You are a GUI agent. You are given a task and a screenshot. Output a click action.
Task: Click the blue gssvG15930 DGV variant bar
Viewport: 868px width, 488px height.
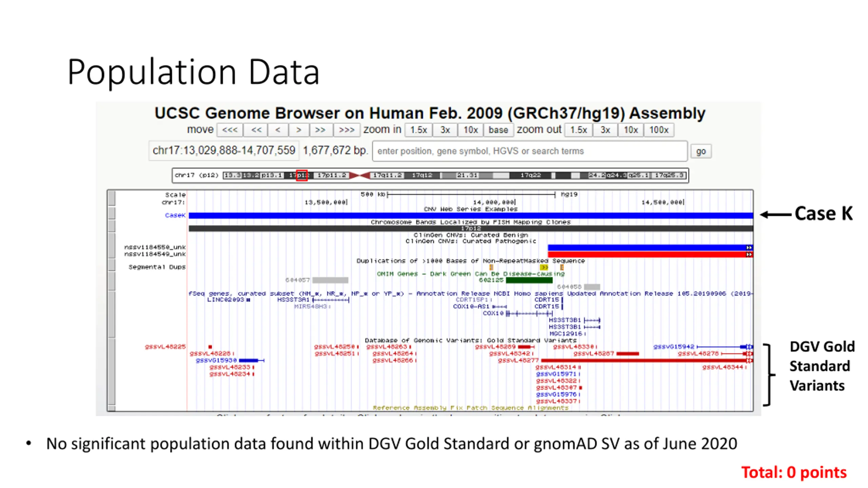coord(251,361)
